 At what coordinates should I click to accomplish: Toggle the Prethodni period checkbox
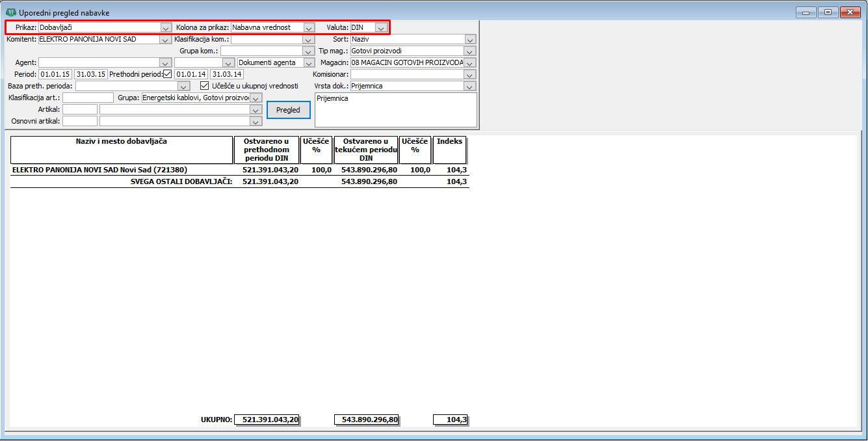167,74
